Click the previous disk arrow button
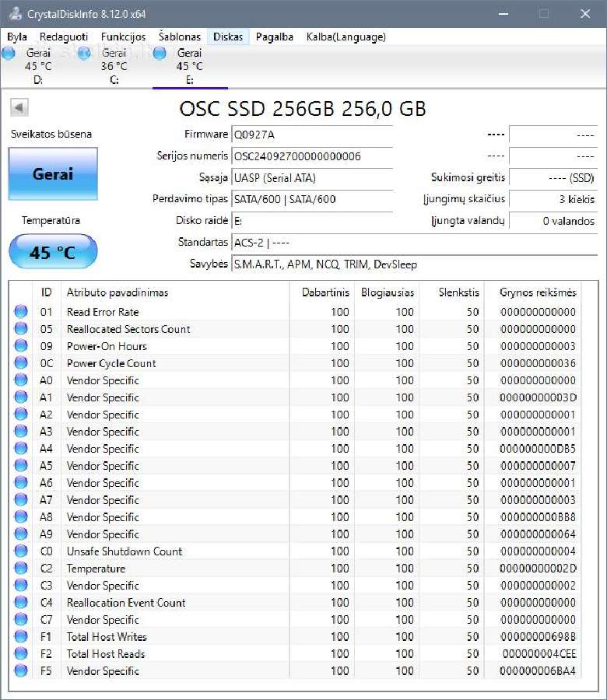The height and width of the screenshot is (700, 607). (19, 107)
